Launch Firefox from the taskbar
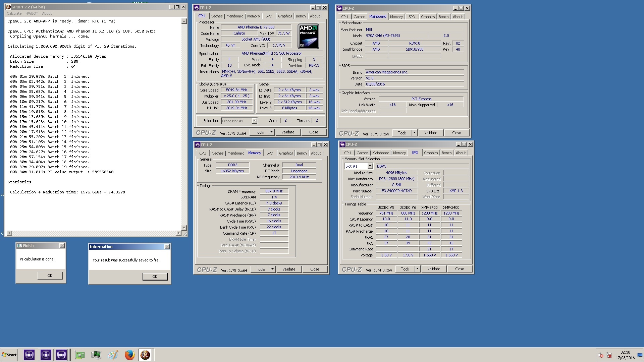Image resolution: width=644 pixels, height=362 pixels. 129,355
